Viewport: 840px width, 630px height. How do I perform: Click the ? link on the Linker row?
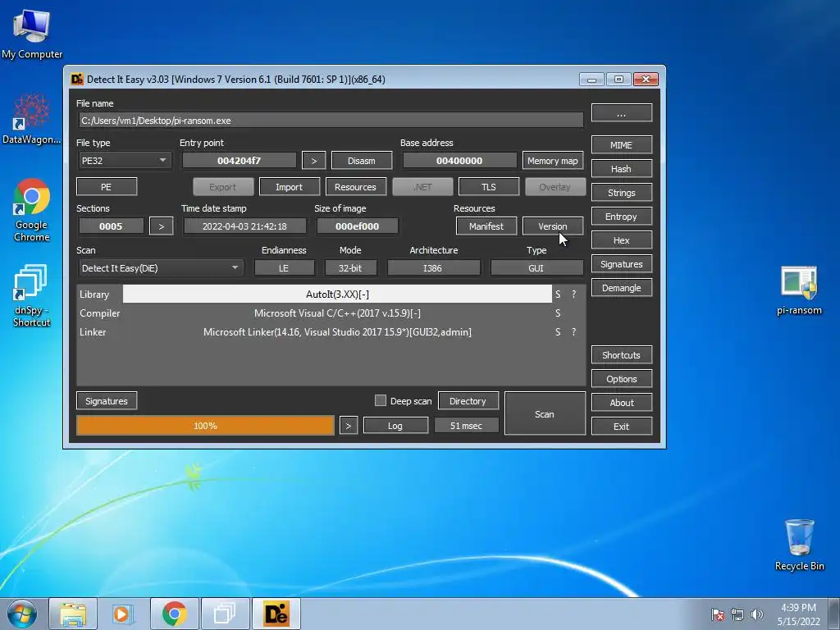point(573,332)
